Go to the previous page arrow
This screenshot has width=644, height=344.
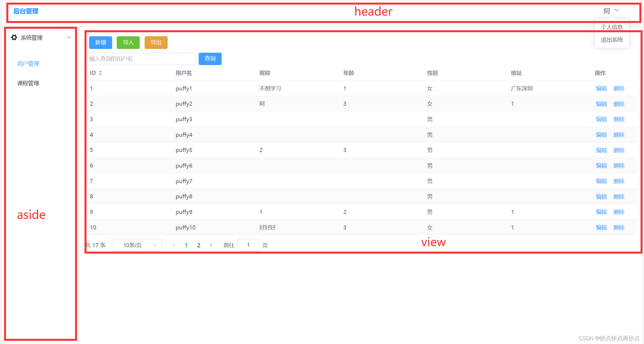point(174,245)
